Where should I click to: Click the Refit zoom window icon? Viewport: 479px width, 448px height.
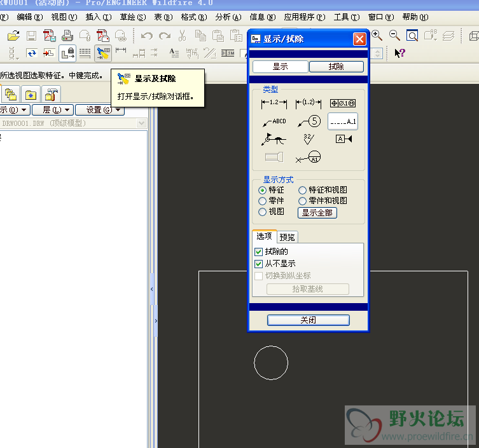tap(412, 36)
